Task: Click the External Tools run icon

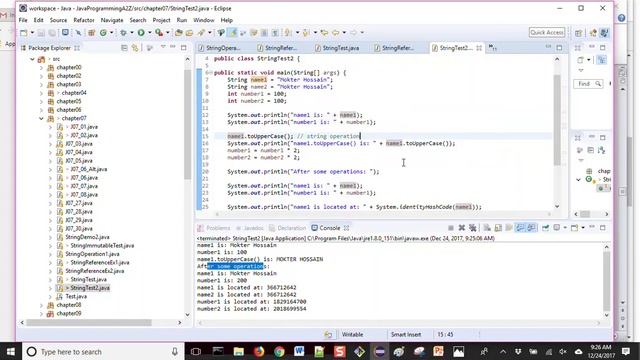Action: pos(159,33)
